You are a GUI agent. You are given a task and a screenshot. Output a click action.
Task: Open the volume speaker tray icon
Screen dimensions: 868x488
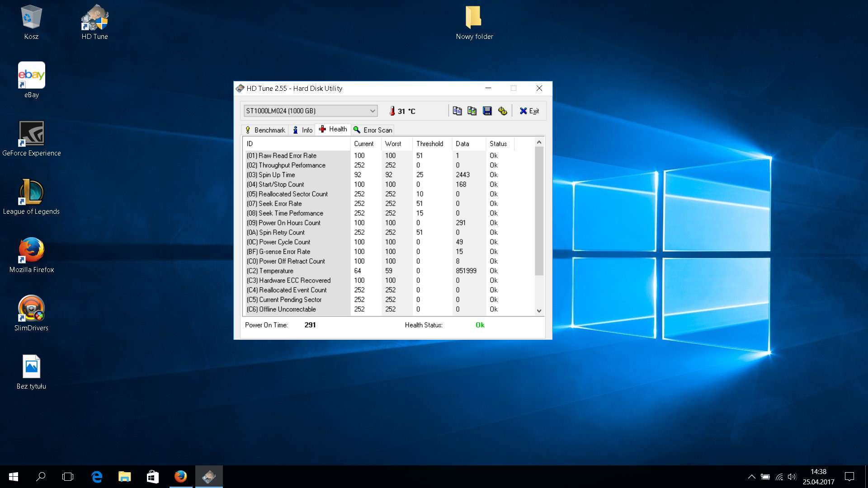point(792,477)
